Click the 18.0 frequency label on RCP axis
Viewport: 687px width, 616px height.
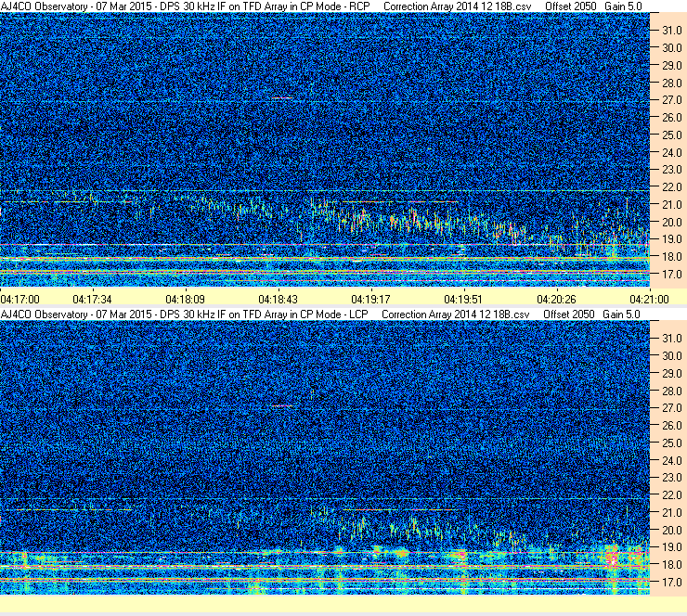(671, 257)
